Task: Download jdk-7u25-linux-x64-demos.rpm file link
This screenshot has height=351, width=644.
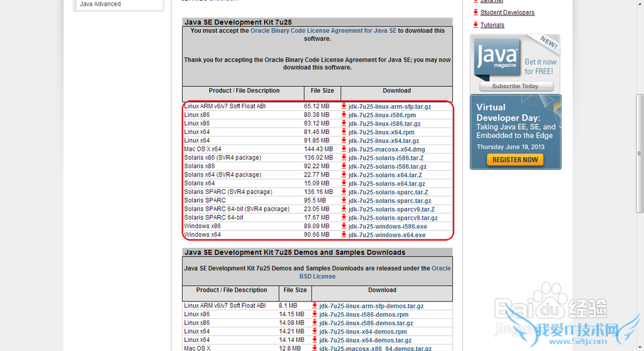Action: pyautogui.click(x=363, y=332)
